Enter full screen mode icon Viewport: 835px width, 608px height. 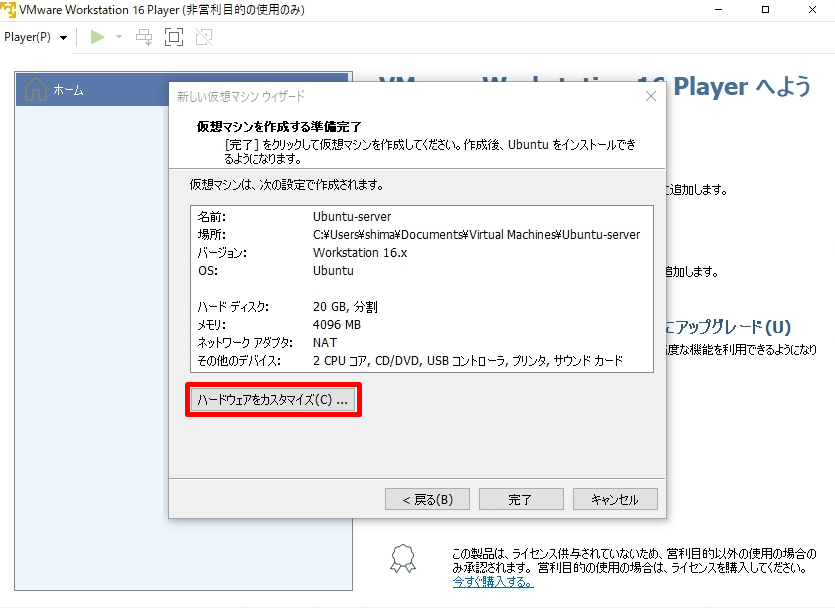point(174,37)
